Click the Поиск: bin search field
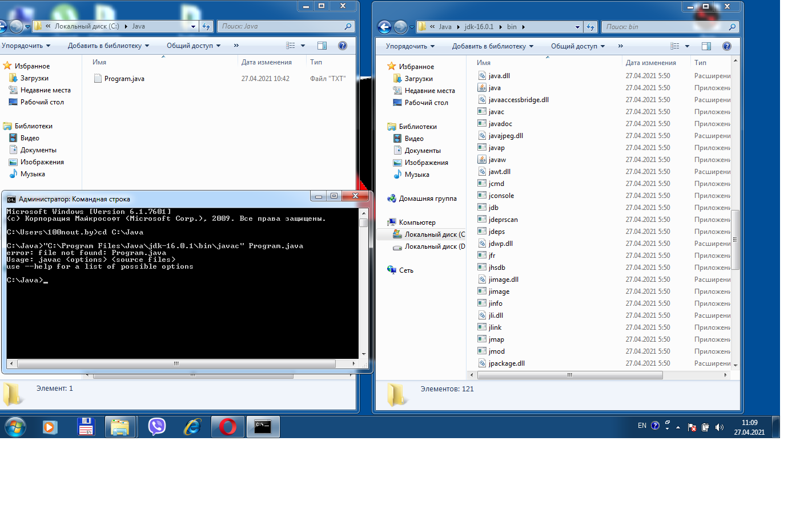Image resolution: width=812 pixels, height=526 pixels. (669, 27)
